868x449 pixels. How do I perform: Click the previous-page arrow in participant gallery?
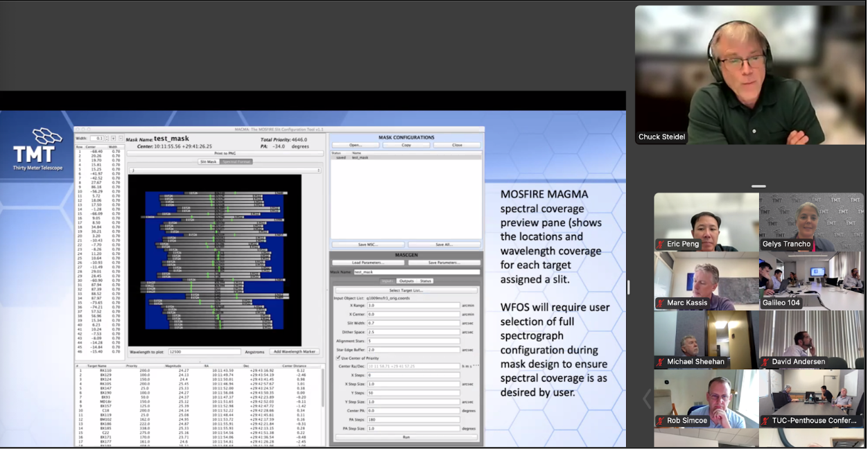[647, 399]
